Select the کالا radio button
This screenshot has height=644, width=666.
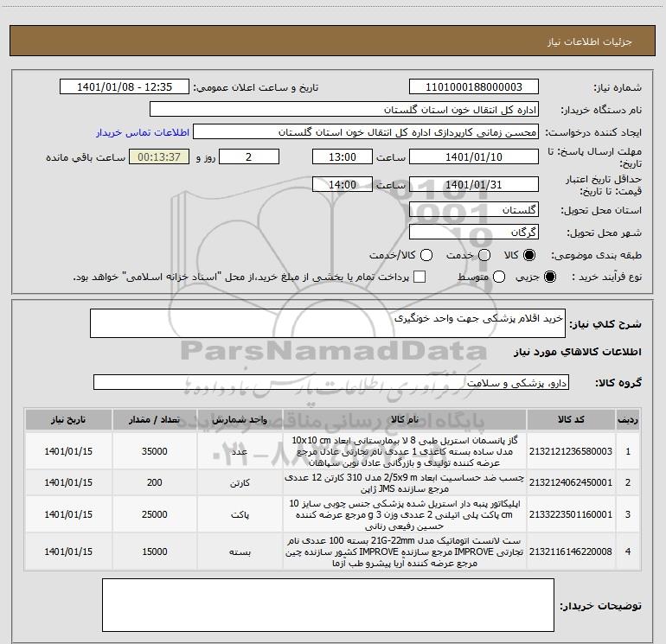(529, 255)
